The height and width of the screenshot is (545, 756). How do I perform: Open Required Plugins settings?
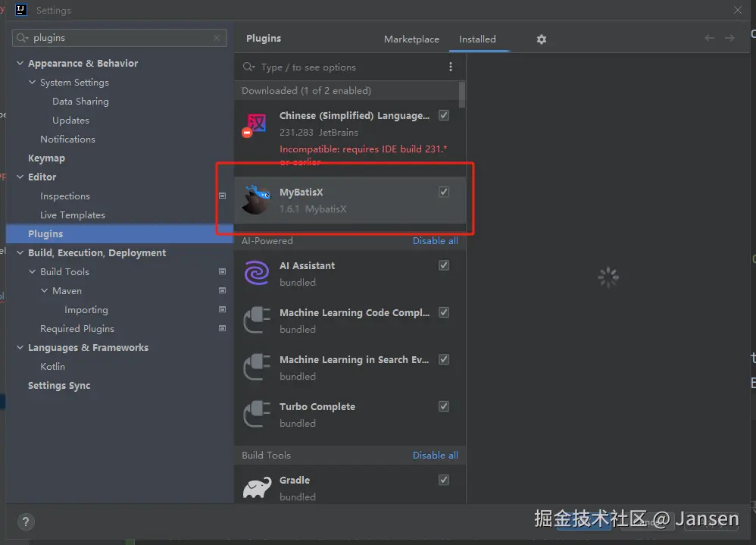[x=77, y=328]
